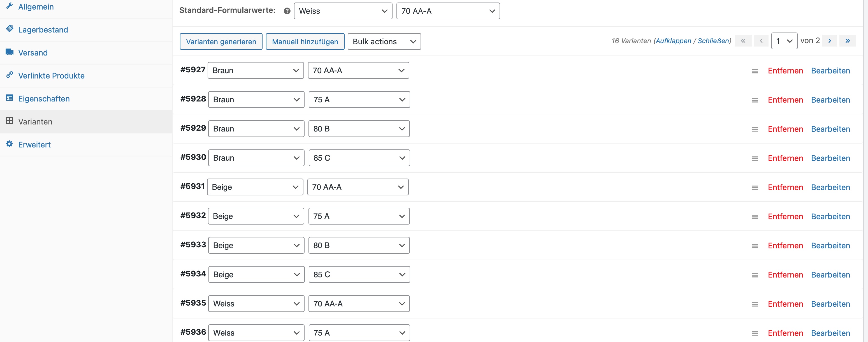The width and height of the screenshot is (868, 342).
Task: Click the drag handle icon for variation #5936
Action: click(755, 334)
